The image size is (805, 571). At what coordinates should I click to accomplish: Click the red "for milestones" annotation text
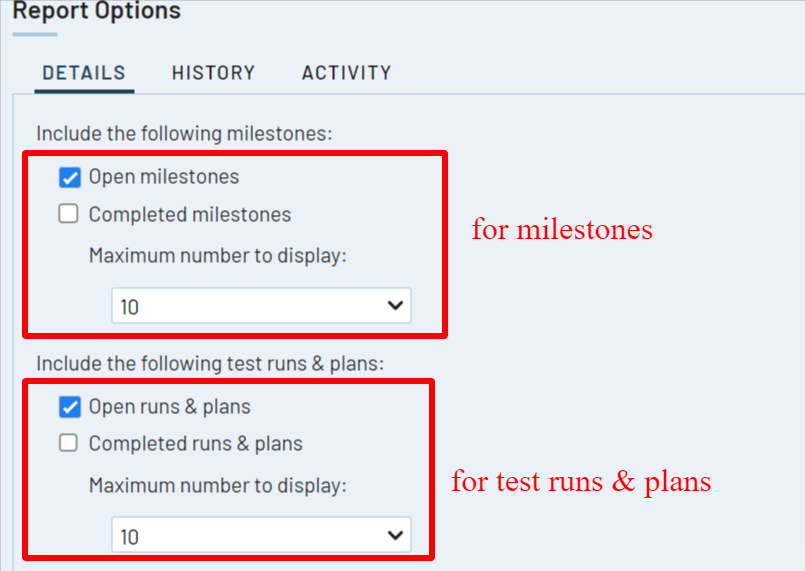pos(562,229)
